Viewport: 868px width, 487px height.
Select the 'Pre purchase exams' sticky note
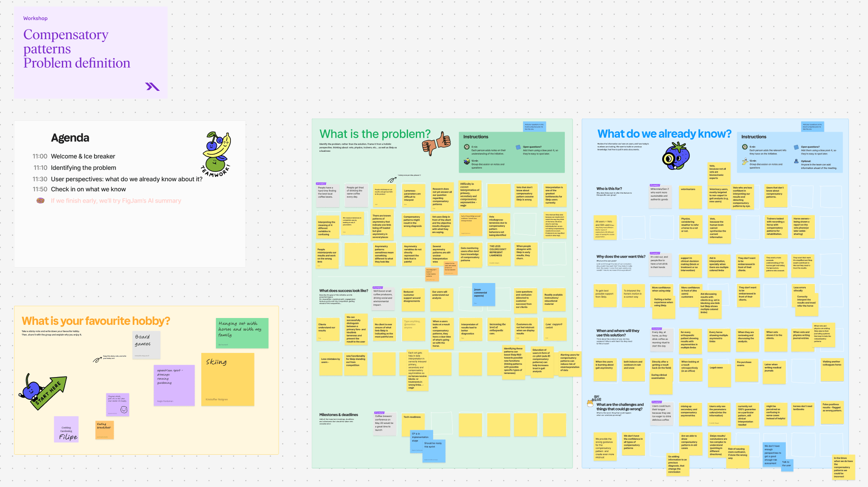[x=748, y=370]
